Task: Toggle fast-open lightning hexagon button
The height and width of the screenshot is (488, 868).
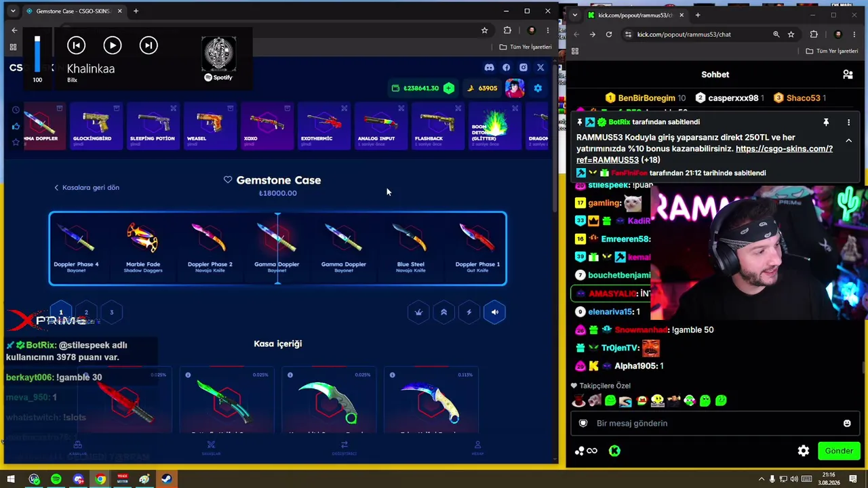Action: [469, 312]
